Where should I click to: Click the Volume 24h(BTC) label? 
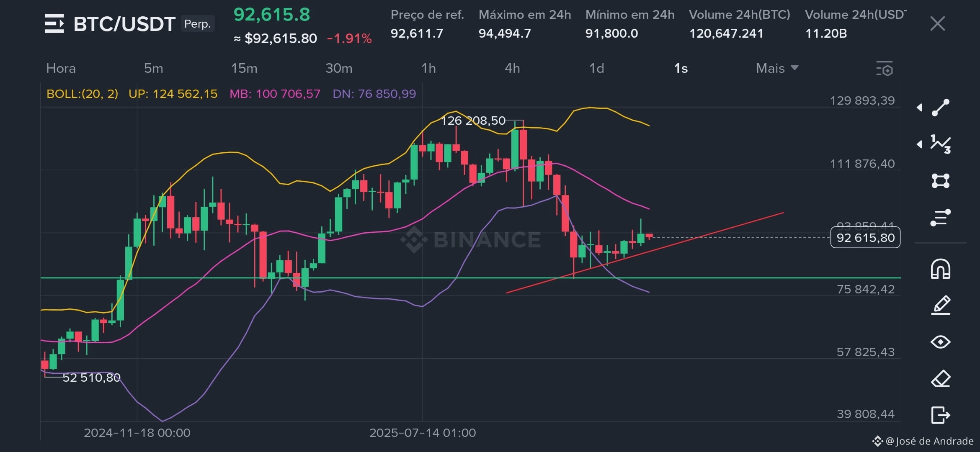click(x=740, y=15)
